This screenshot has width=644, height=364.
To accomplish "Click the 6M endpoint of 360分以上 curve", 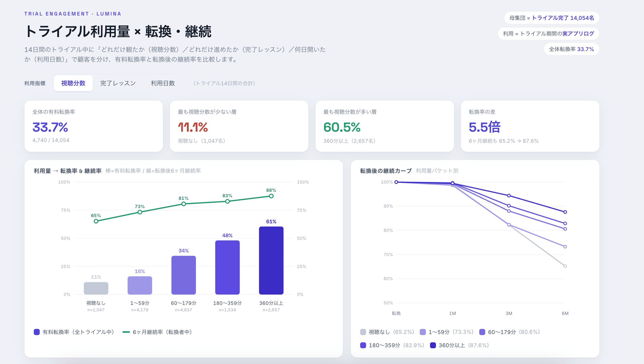I will point(565,212).
